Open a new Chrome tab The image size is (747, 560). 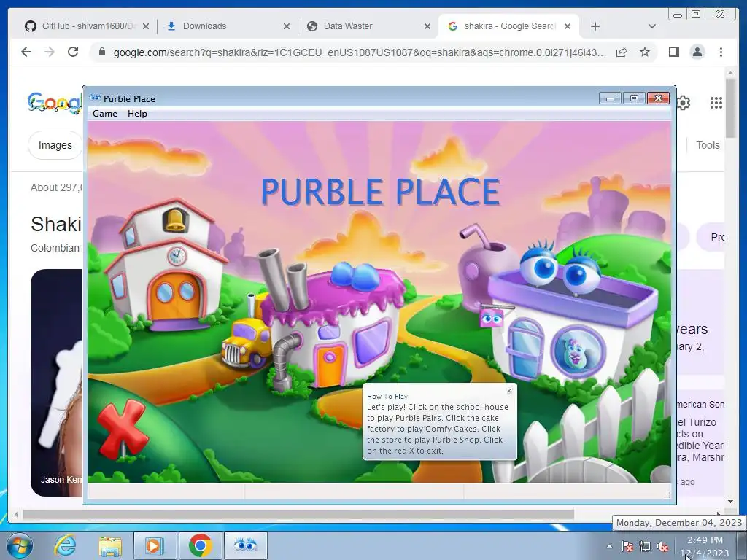click(x=595, y=26)
